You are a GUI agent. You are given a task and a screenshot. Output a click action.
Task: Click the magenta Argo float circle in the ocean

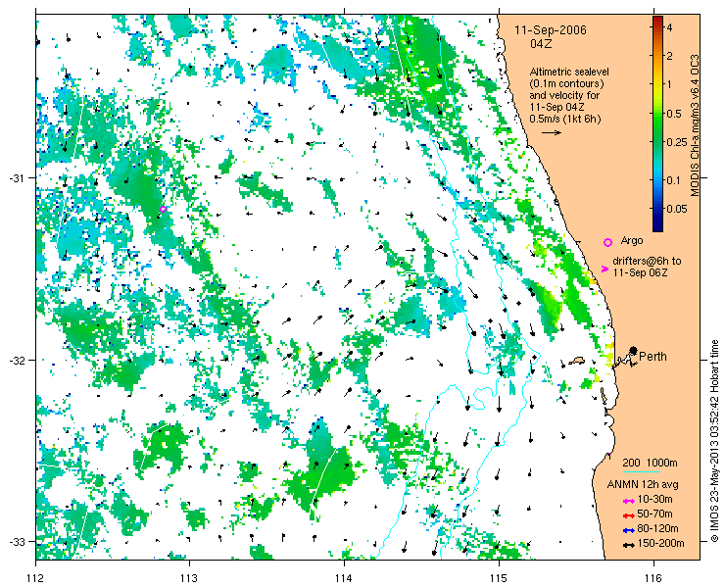tap(163, 210)
